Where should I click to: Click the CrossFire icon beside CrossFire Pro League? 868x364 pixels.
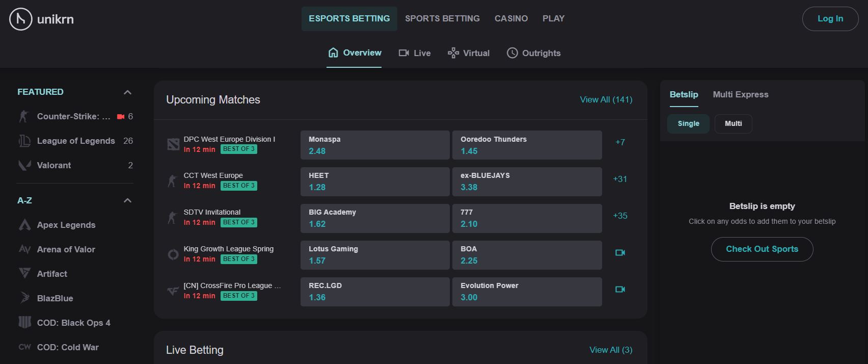pos(173,291)
